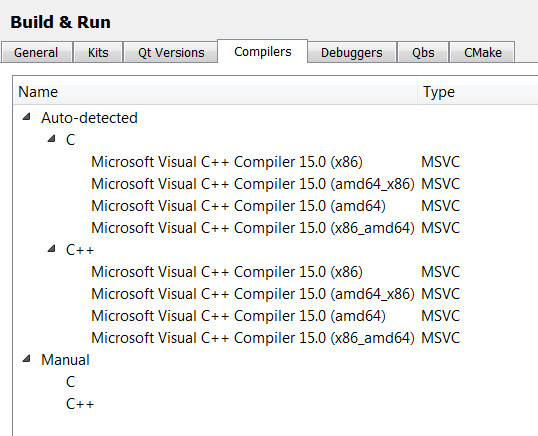Image resolution: width=538 pixels, height=436 pixels.
Task: Click MSVC type of C++ (amd64) compiler
Action: [441, 316]
